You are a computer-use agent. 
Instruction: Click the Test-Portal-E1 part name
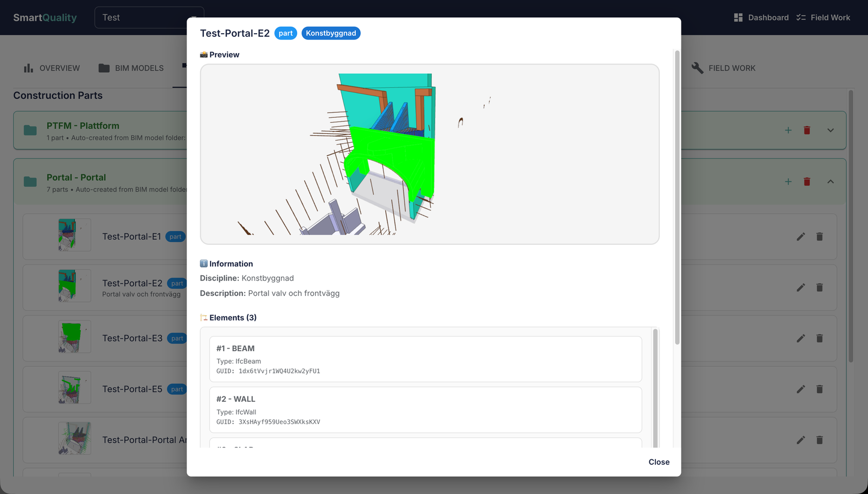[x=132, y=237]
